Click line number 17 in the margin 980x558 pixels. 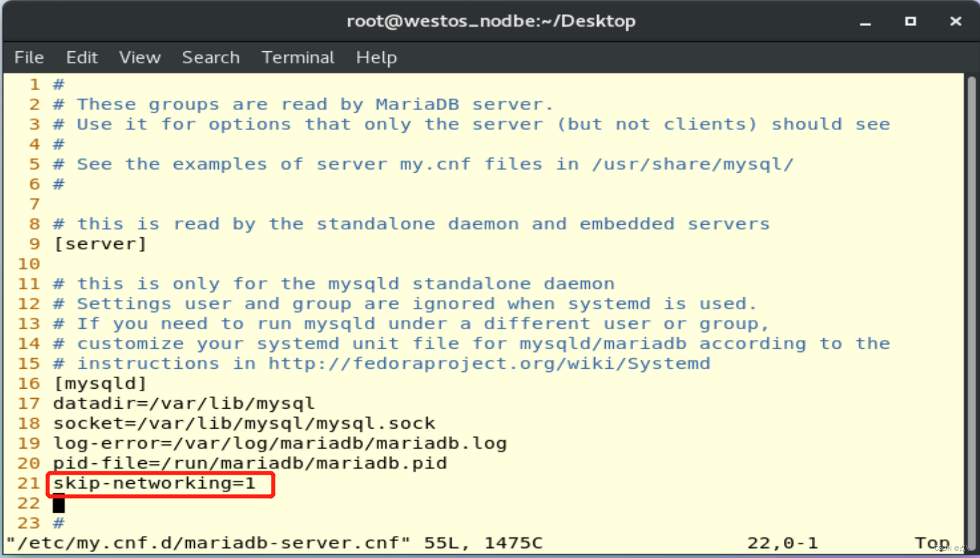(x=29, y=403)
